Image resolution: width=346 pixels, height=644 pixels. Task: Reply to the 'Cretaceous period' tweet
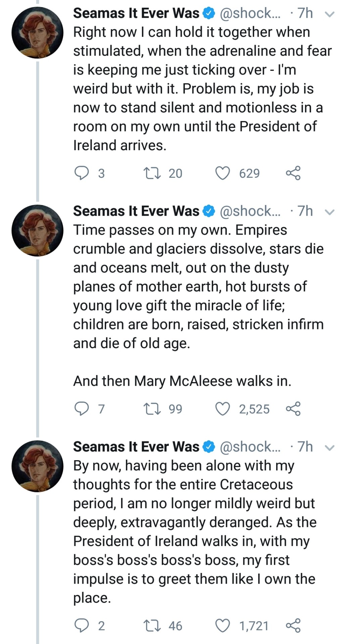point(82,626)
